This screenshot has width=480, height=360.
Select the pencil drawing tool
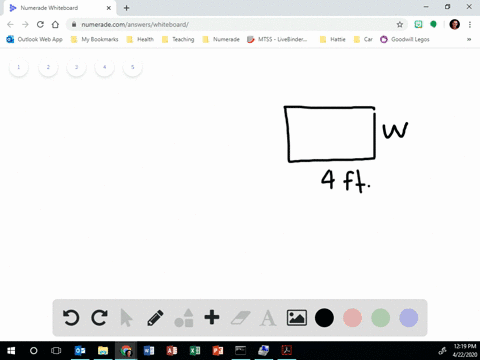coord(155,318)
